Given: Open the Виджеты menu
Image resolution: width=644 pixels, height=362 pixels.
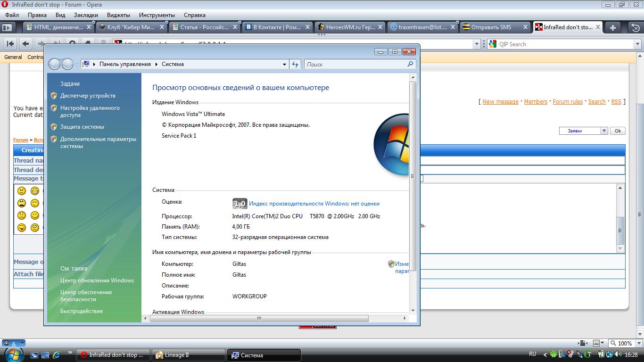Looking at the screenshot, I should tap(119, 15).
